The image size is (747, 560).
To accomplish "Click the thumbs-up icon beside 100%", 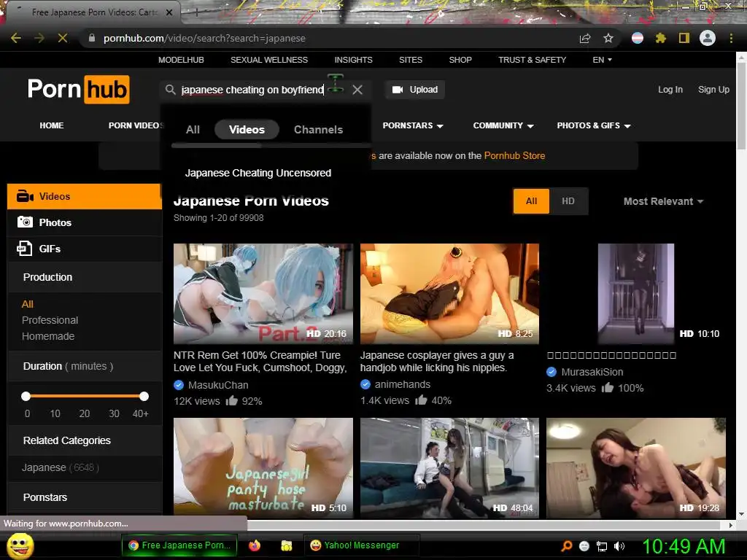I will [608, 388].
